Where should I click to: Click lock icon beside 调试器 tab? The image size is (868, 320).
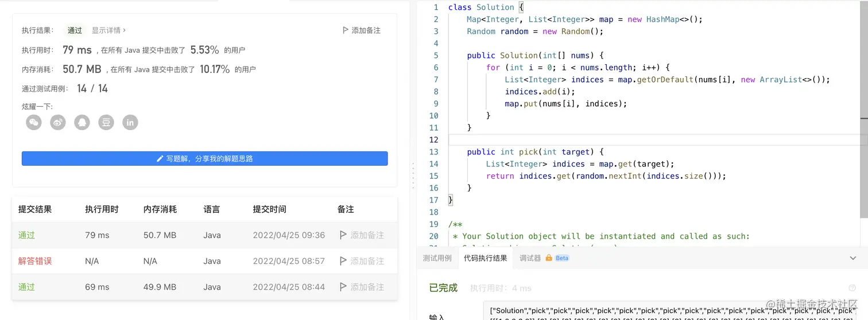(549, 258)
